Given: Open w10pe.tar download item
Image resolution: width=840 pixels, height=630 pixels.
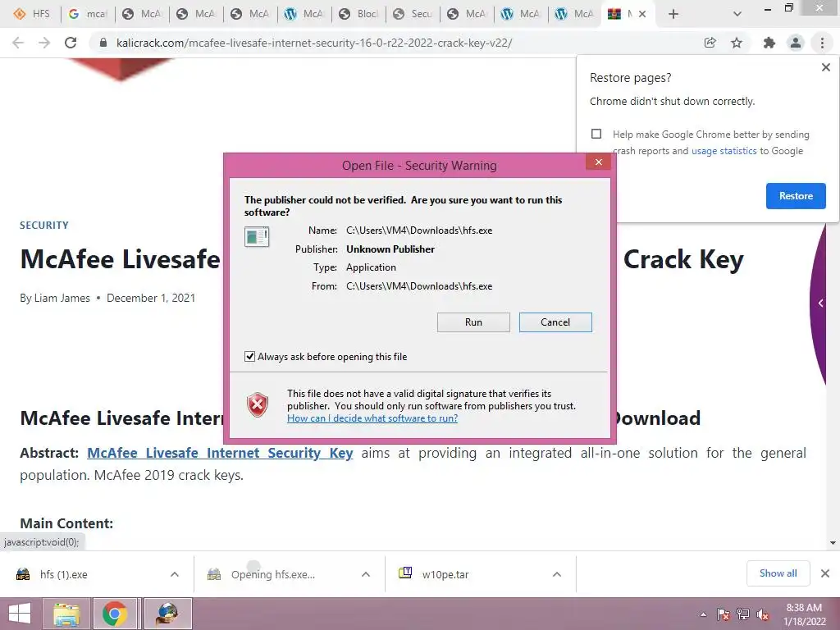Looking at the screenshot, I should (445, 575).
